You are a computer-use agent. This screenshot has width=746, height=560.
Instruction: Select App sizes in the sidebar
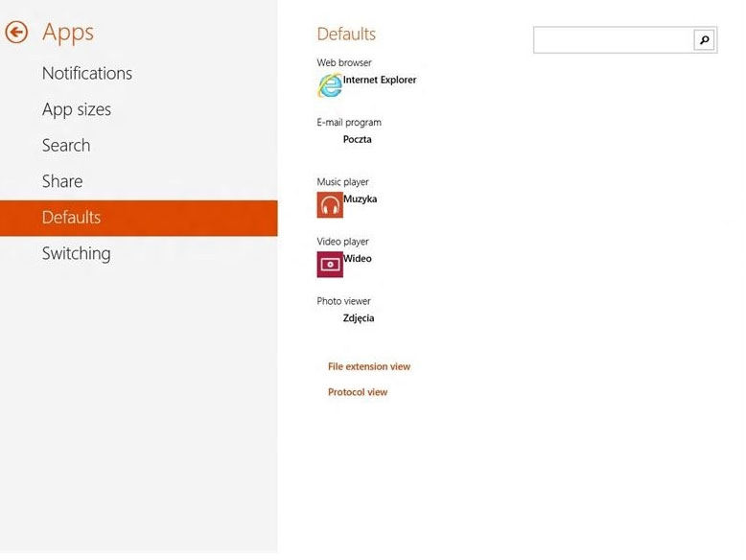[x=77, y=109]
